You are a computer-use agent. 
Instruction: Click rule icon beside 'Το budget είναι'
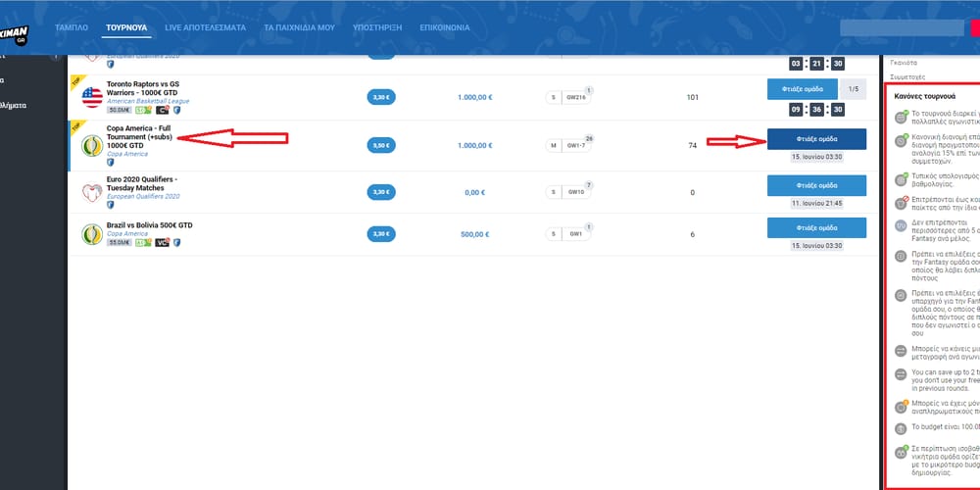901,429
